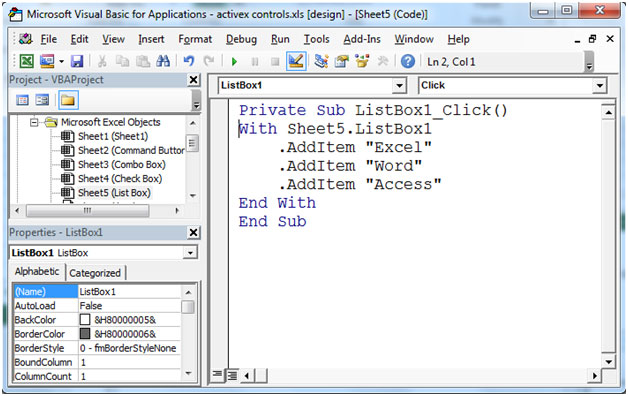Click the Copy toolbar icon
628x396 pixels.
pos(122,61)
